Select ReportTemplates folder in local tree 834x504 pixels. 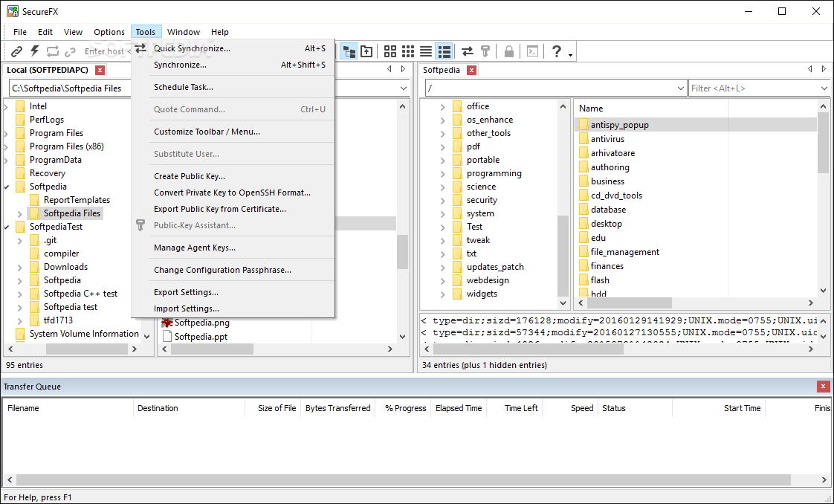coord(77,200)
